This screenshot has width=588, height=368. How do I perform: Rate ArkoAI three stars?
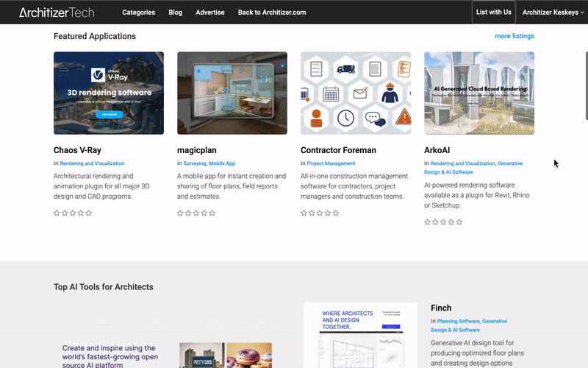pyautogui.click(x=443, y=222)
